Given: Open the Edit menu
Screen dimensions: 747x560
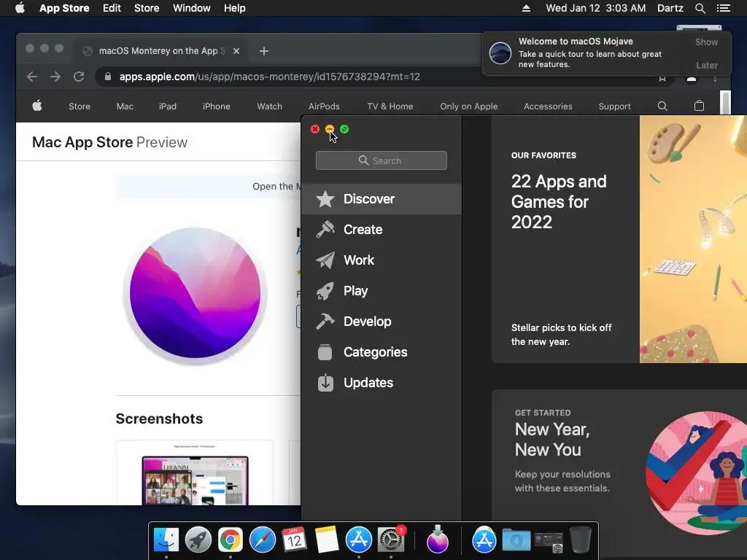Looking at the screenshot, I should pyautogui.click(x=112, y=8).
